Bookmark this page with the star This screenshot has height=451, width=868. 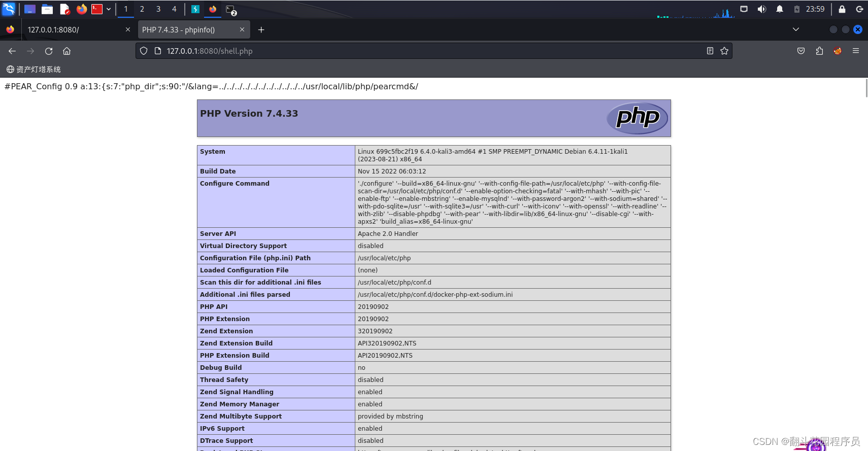click(724, 51)
